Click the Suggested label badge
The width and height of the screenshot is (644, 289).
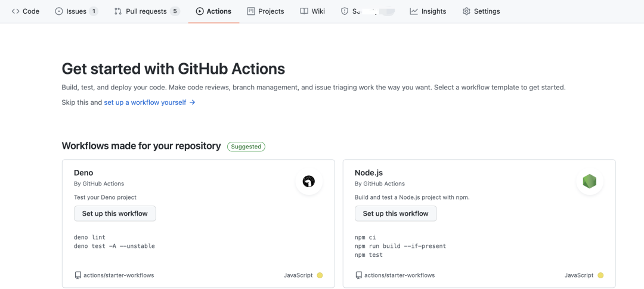coord(246,147)
